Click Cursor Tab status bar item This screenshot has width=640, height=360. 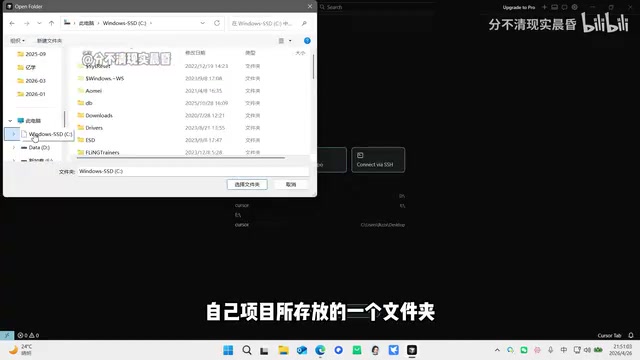pyautogui.click(x=609, y=336)
